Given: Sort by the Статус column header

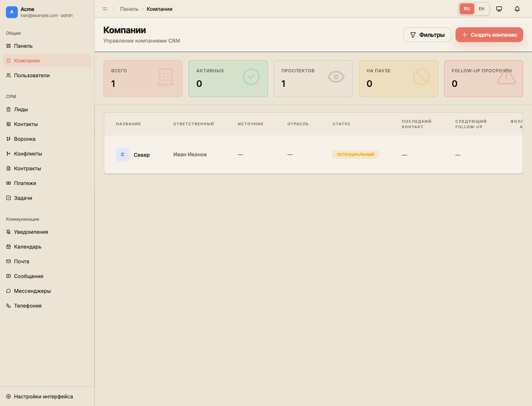Looking at the screenshot, I should [x=341, y=124].
